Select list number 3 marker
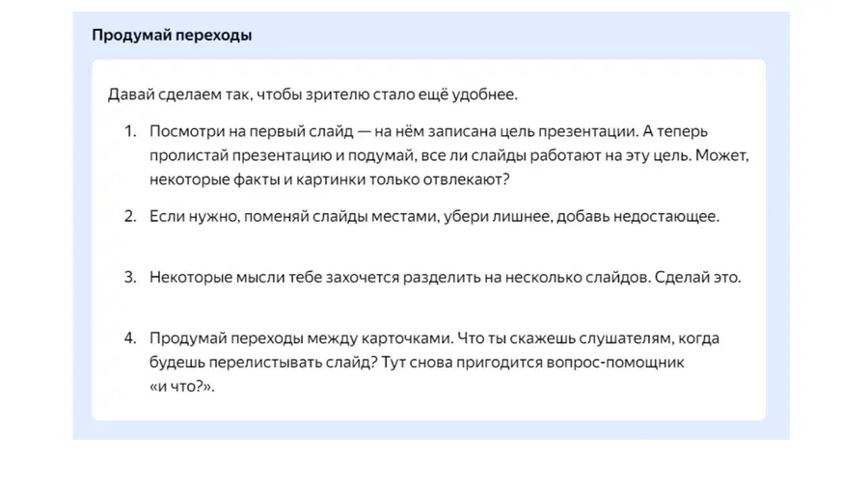 point(130,277)
